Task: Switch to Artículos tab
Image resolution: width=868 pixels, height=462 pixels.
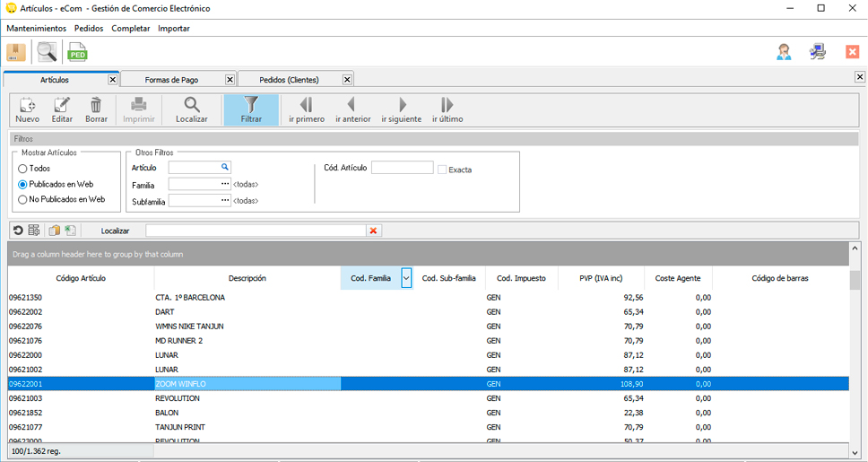Action: (x=54, y=80)
